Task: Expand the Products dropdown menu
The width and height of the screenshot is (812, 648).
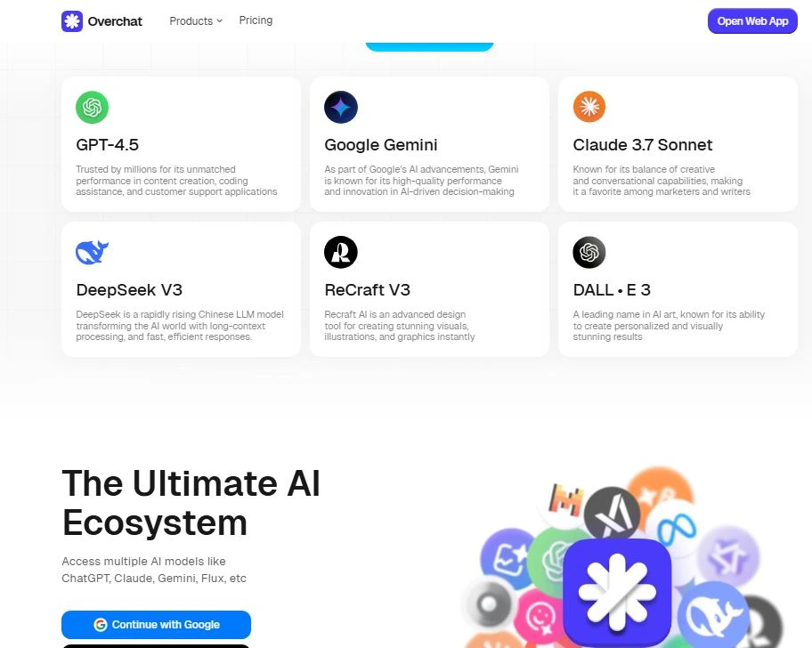Action: pos(196,21)
